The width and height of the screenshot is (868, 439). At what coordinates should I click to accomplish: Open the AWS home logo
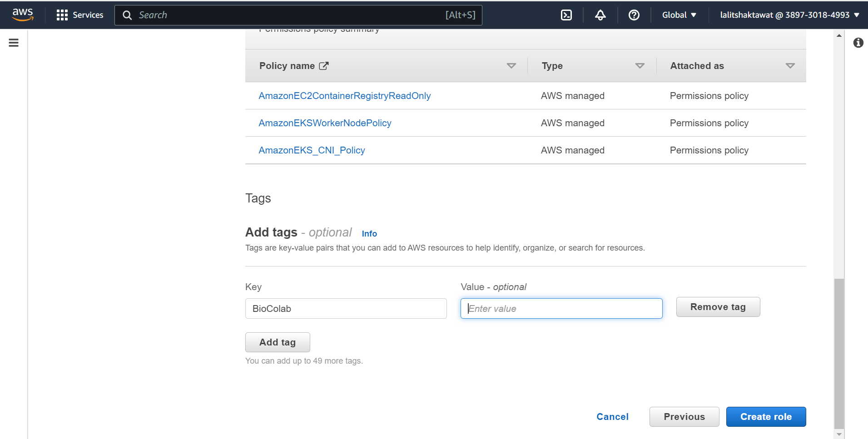23,15
